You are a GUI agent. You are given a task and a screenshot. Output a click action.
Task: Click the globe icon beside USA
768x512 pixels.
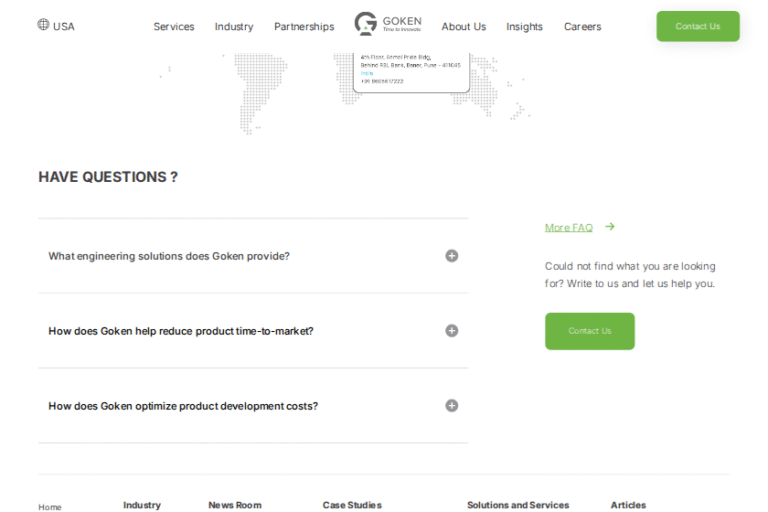[x=43, y=25]
